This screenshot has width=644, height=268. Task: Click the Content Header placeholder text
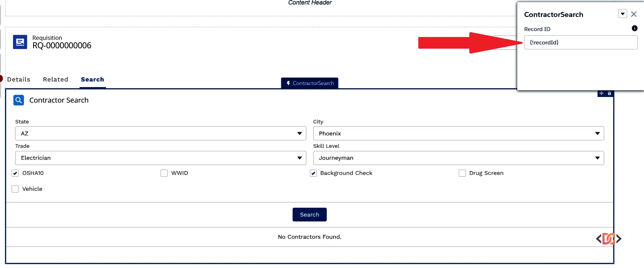coord(310,3)
